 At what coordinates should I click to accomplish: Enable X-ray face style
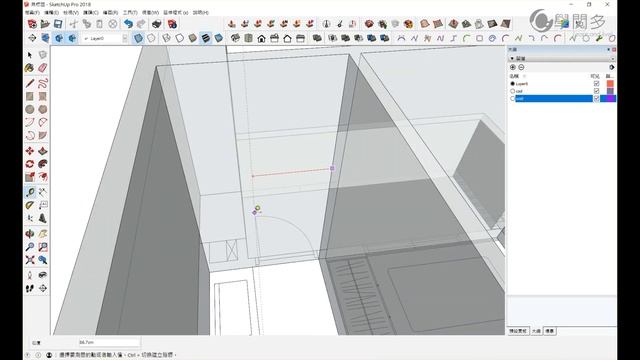(138, 38)
